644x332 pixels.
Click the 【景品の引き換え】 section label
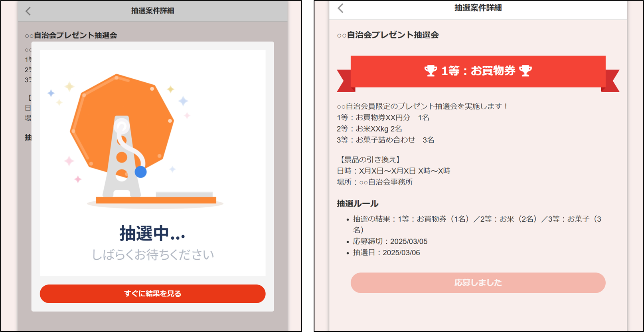[369, 160]
